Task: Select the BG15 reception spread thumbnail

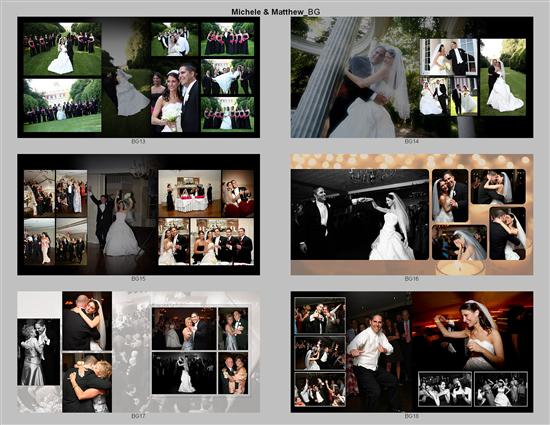Action: 139,214
